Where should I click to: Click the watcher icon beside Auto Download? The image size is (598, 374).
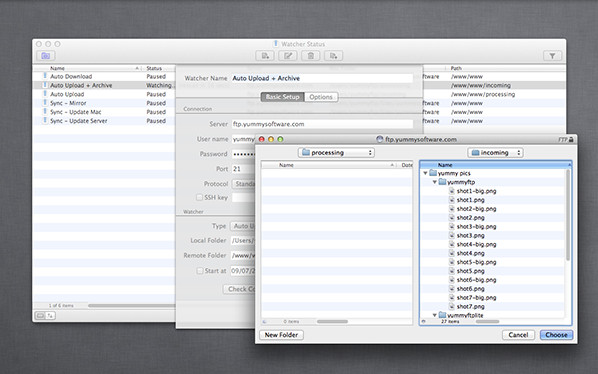(45, 76)
